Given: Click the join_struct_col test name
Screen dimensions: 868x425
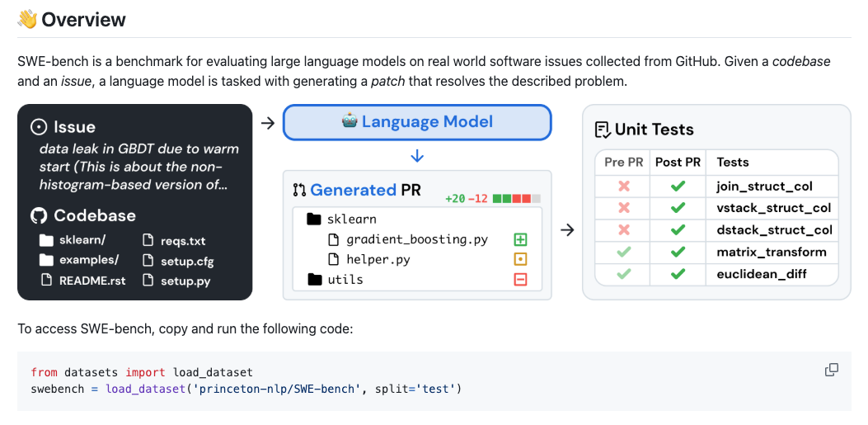Looking at the screenshot, I should (764, 187).
